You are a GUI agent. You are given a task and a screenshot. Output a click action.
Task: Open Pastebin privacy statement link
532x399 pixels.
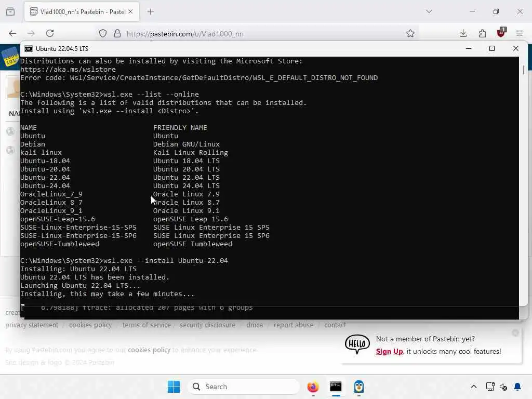(x=32, y=325)
